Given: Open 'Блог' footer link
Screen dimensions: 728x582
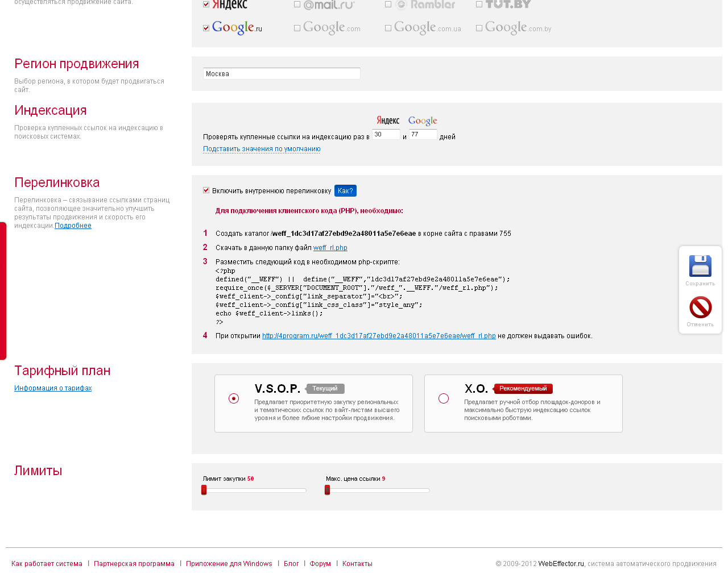Looking at the screenshot, I should coord(291,564).
